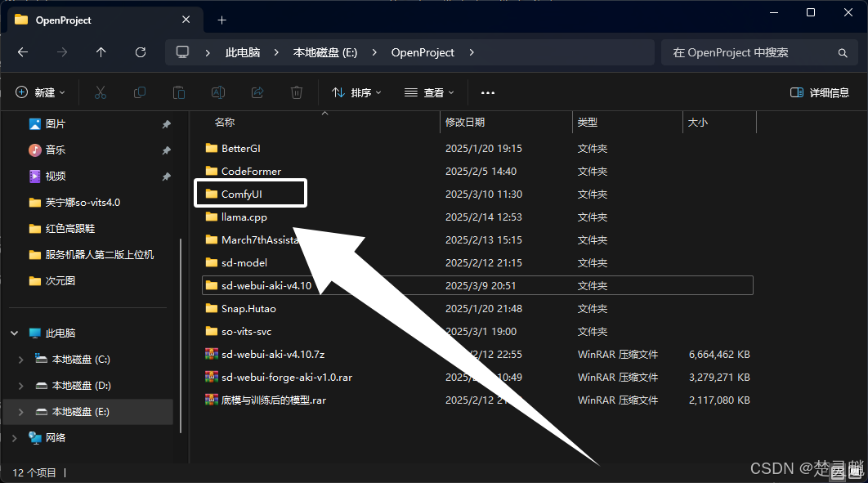
Task: Go up one folder level
Action: tap(101, 52)
